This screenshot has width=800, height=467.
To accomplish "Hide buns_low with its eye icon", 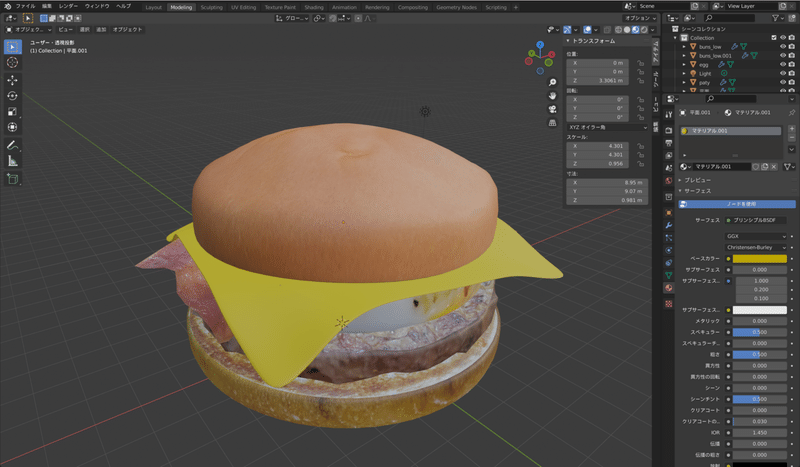I will click(783, 46).
